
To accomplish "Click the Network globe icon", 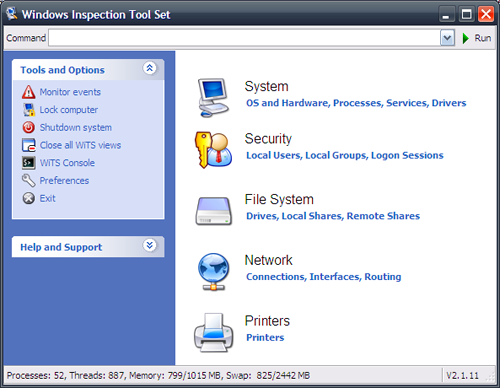I will pyautogui.click(x=213, y=272).
